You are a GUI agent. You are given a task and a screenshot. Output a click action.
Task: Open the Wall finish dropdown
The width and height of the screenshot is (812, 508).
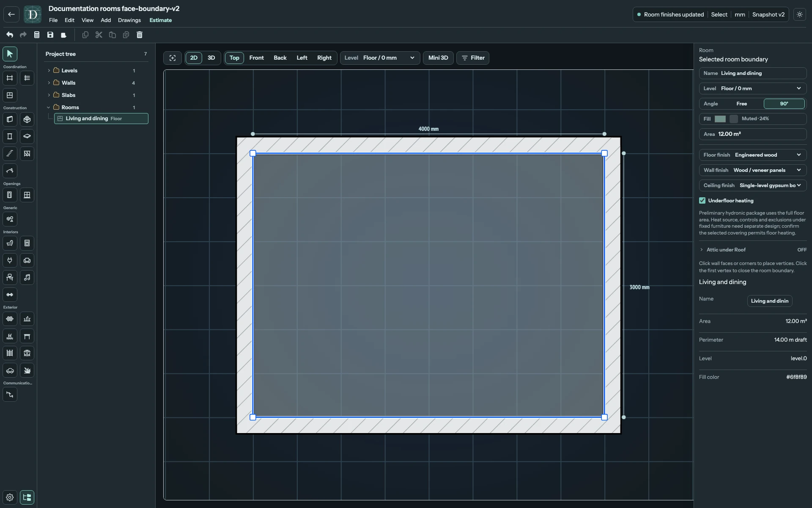click(753, 170)
